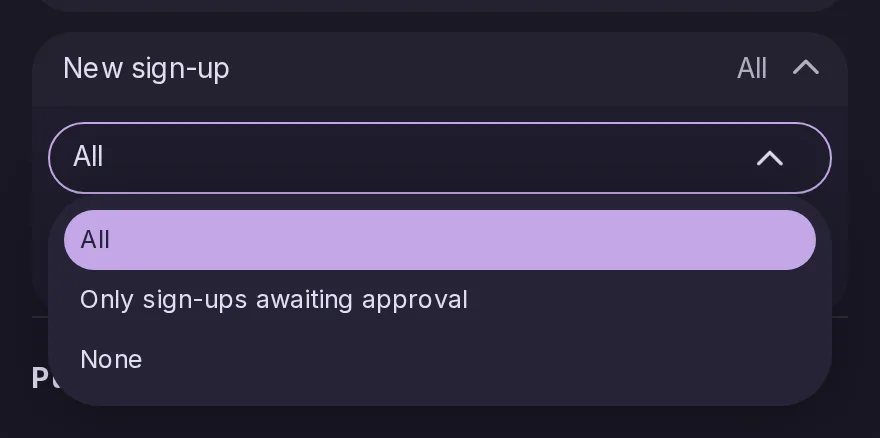Click the partially hidden heading behind the menu
Screen dimensions: 880x438
[40, 378]
